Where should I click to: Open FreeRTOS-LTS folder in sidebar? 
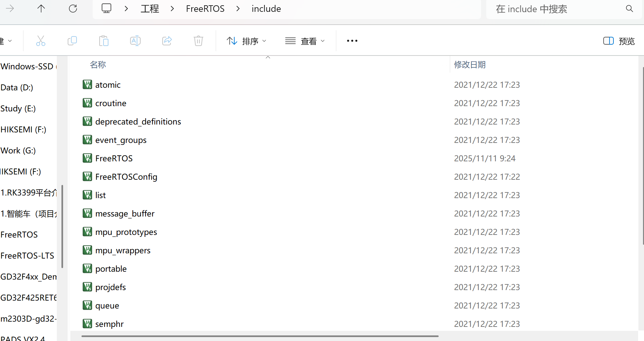point(27,256)
